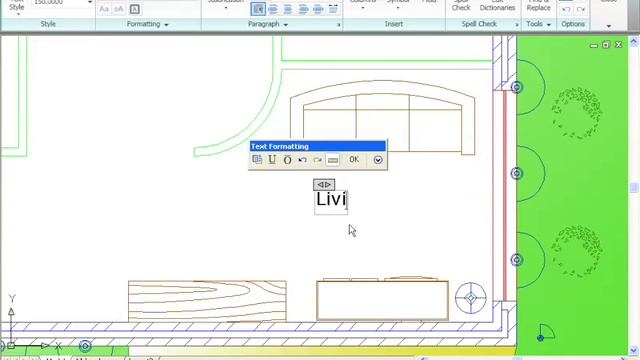This screenshot has height=360, width=640.
Task: Open the Text Style button
Action: point(17,8)
